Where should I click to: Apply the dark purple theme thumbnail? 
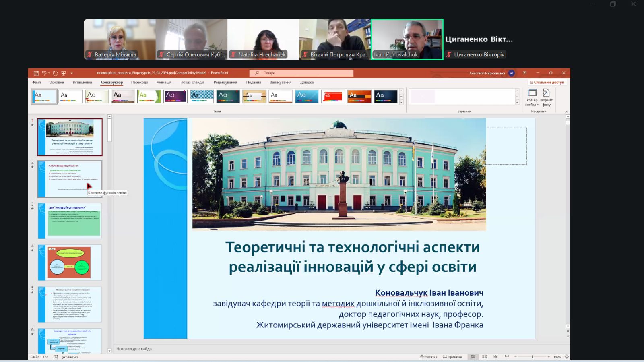(175, 97)
